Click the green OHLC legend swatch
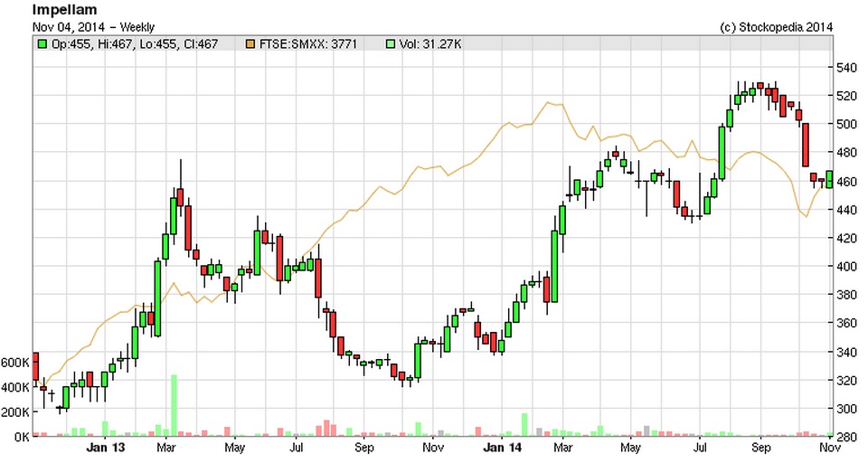868x463 pixels. (x=42, y=43)
